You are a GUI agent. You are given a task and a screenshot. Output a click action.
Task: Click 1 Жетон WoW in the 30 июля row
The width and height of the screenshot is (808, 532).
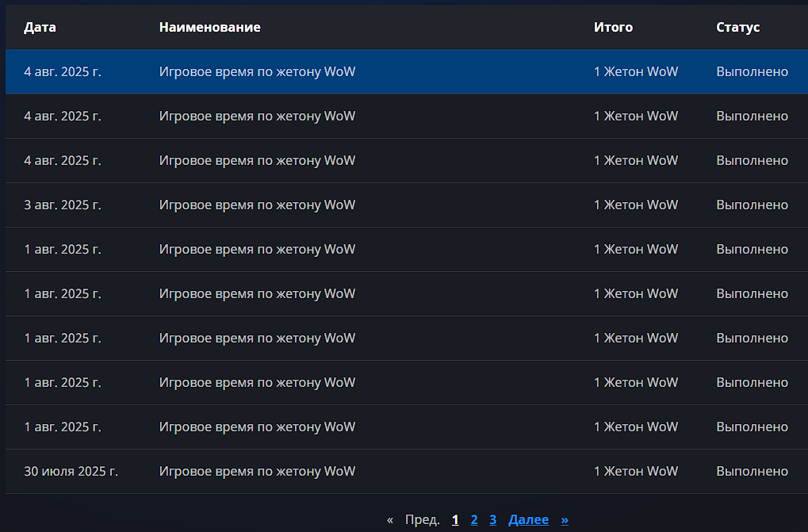(x=635, y=471)
